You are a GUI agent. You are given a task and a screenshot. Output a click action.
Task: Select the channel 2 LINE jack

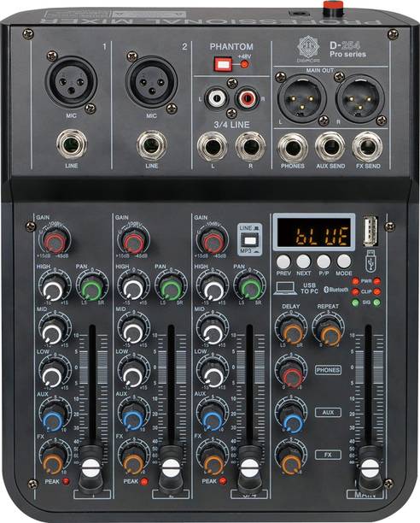pyautogui.click(x=152, y=145)
